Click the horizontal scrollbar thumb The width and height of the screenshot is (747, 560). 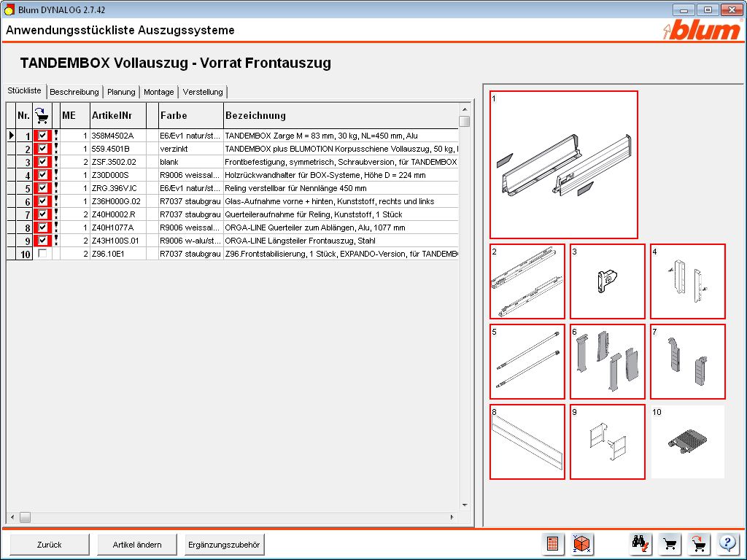pos(26,517)
